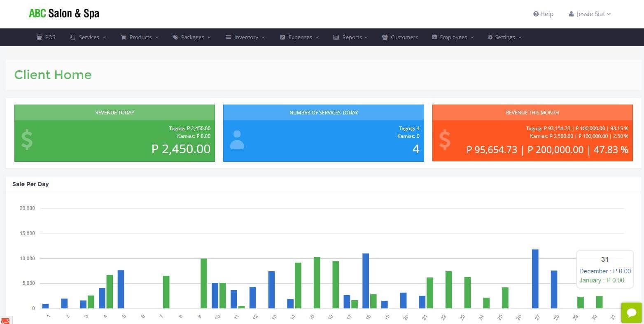Image resolution: width=644 pixels, height=324 pixels.
Task: Click the dollar icon in Revenue This Month card
Action: coord(445,140)
